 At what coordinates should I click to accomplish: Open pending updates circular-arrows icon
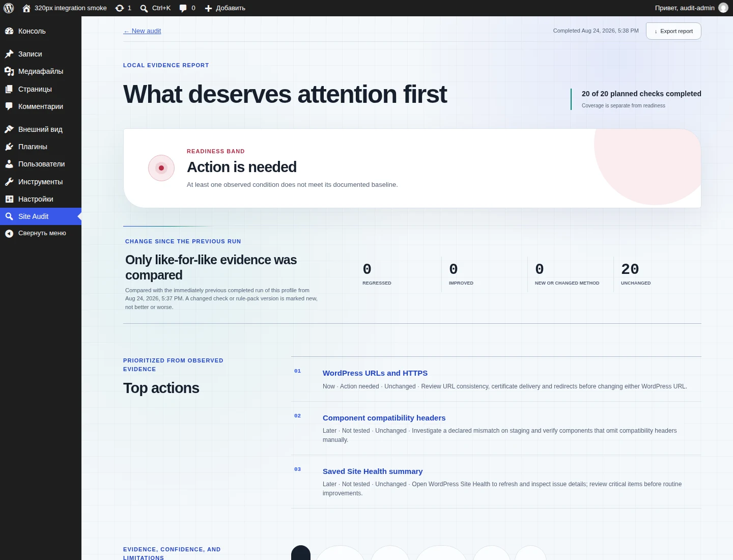[x=120, y=8]
